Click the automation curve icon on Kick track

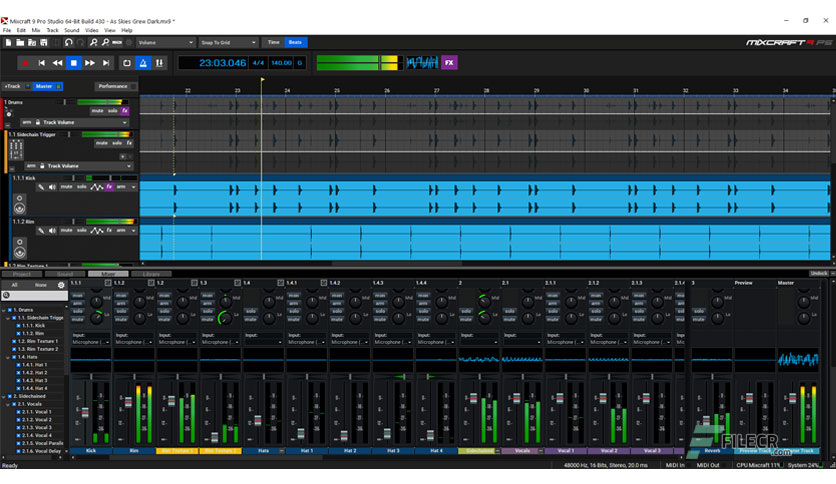(97, 187)
